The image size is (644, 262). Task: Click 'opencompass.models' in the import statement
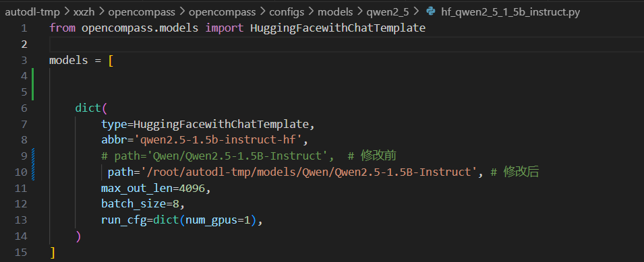point(140,28)
